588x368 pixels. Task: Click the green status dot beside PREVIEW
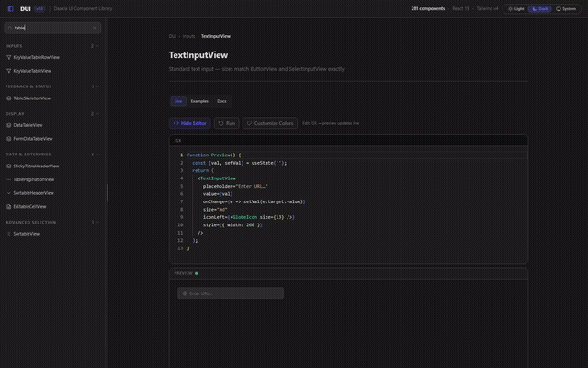[197, 273]
